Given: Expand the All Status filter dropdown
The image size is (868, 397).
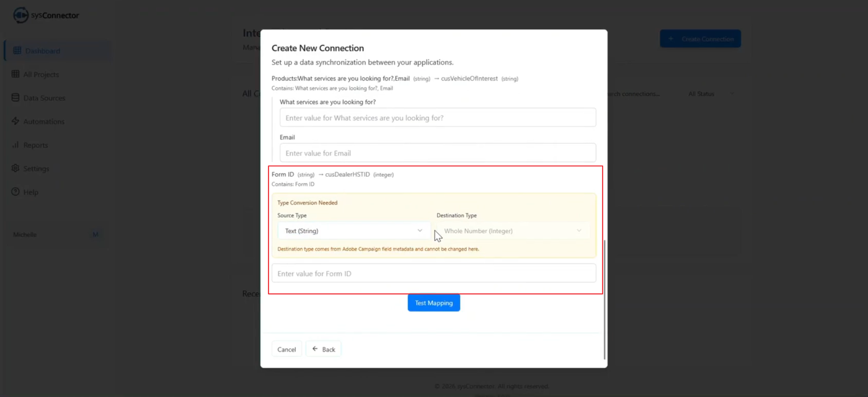Looking at the screenshot, I should (711, 94).
